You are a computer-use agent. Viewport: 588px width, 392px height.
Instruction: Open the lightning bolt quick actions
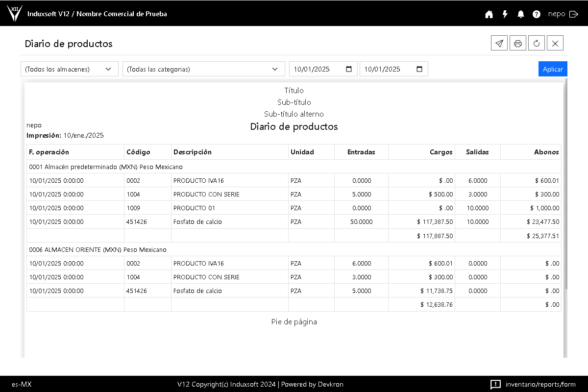[x=505, y=14]
